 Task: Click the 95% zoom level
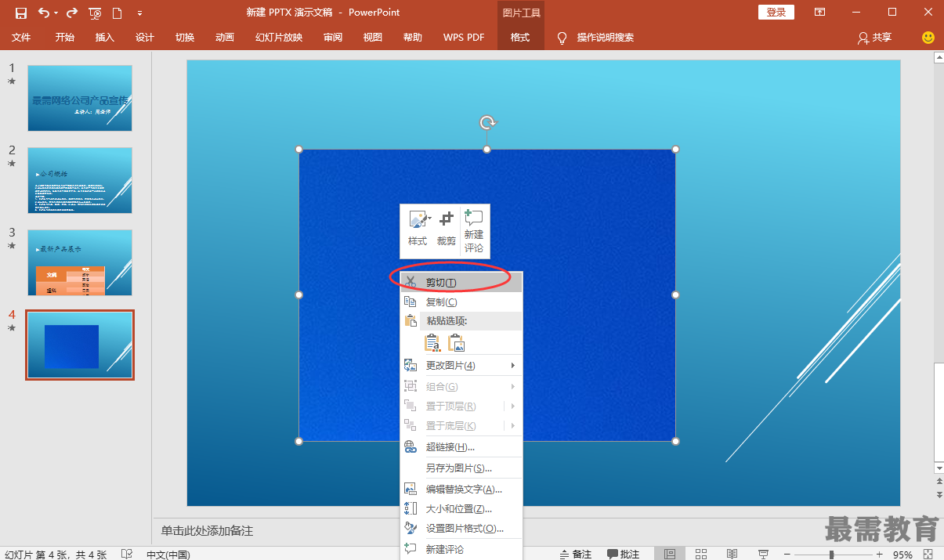coord(902,555)
